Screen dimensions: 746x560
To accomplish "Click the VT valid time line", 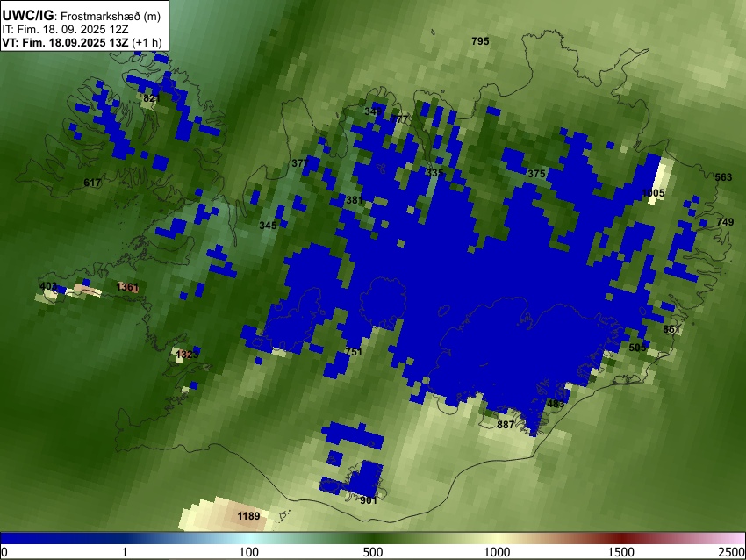I will click(82, 42).
